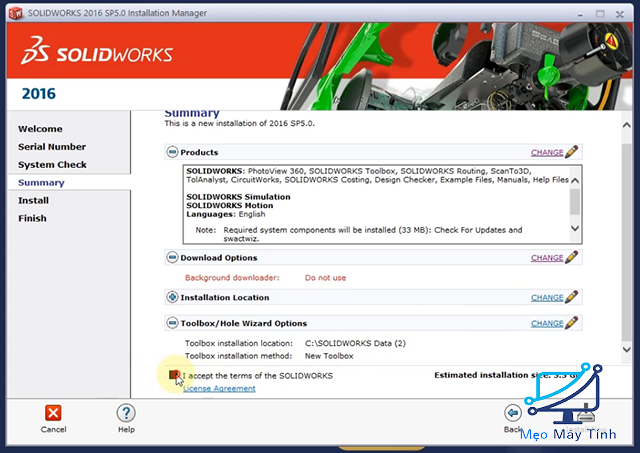Click the pencil icon in the Installation Location row
Viewport: 640px width, 453px height.
tap(571, 297)
